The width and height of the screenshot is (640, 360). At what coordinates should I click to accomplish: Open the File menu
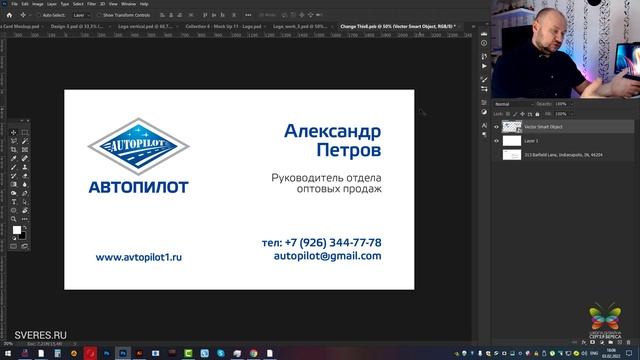tap(14, 4)
